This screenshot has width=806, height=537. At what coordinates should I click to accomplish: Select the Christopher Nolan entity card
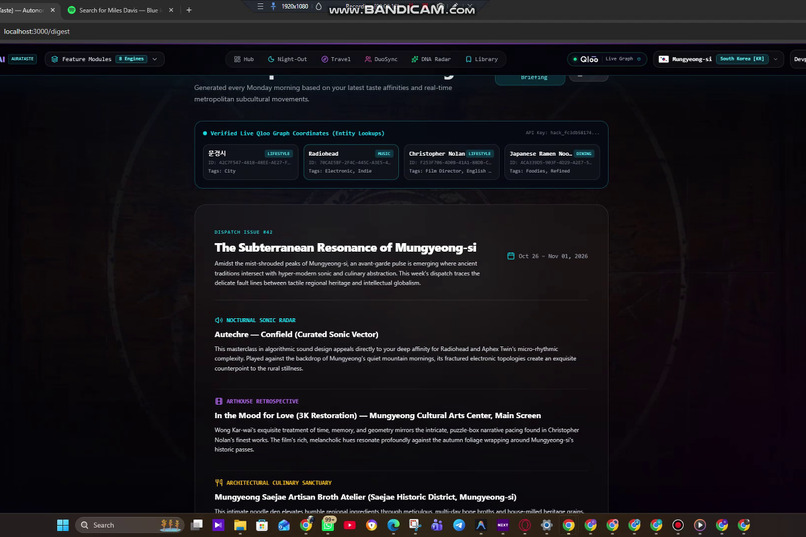pyautogui.click(x=451, y=162)
